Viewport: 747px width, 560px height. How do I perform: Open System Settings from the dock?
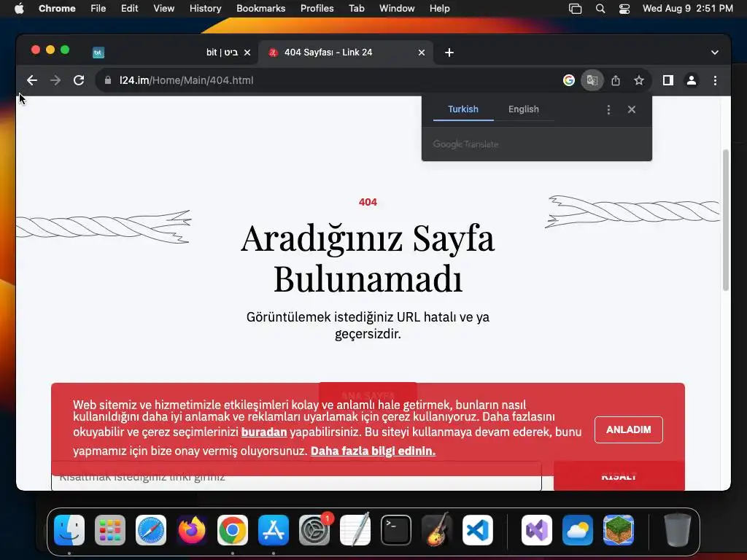click(314, 530)
